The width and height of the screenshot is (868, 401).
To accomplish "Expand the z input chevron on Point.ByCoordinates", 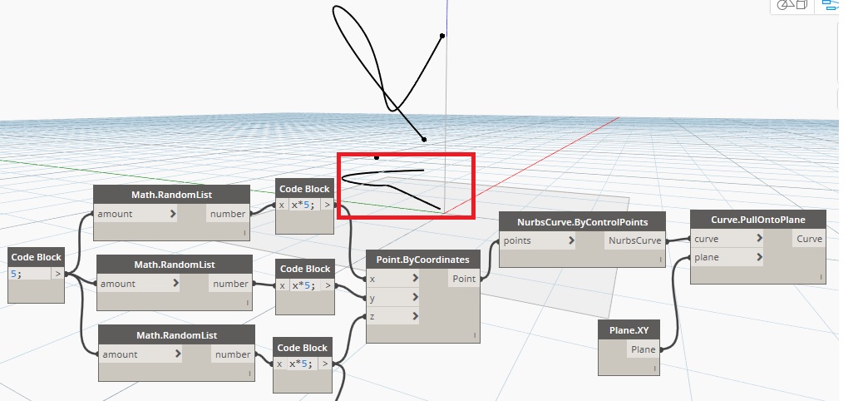I will coord(415,316).
